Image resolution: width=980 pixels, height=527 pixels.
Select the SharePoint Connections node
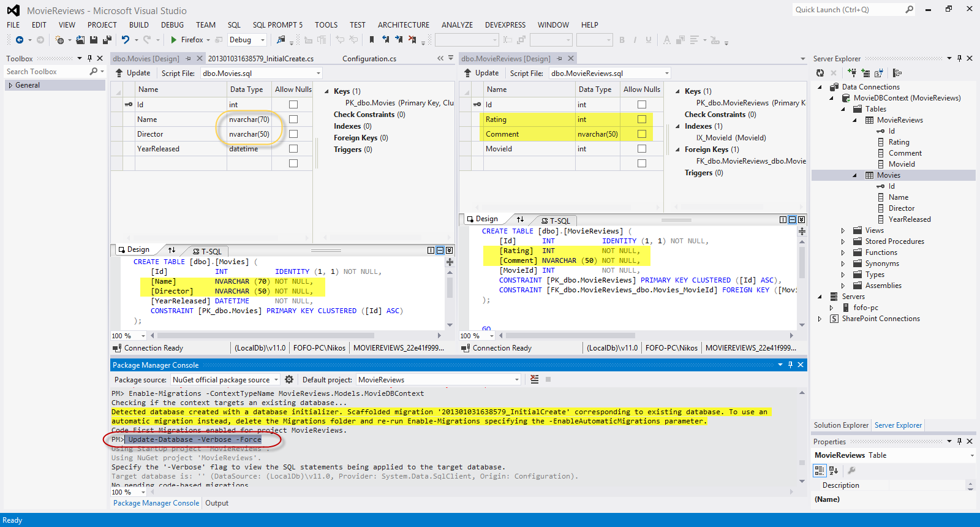(881, 319)
